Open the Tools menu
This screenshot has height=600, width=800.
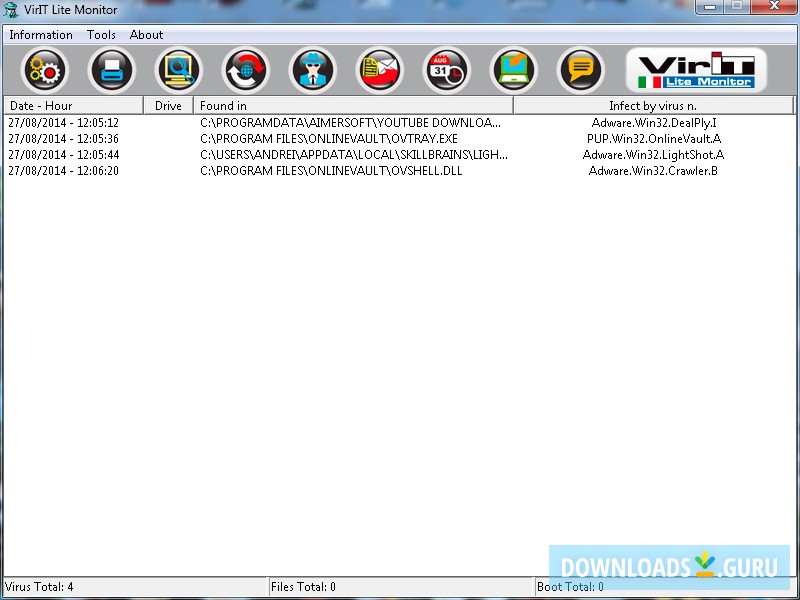tap(101, 35)
